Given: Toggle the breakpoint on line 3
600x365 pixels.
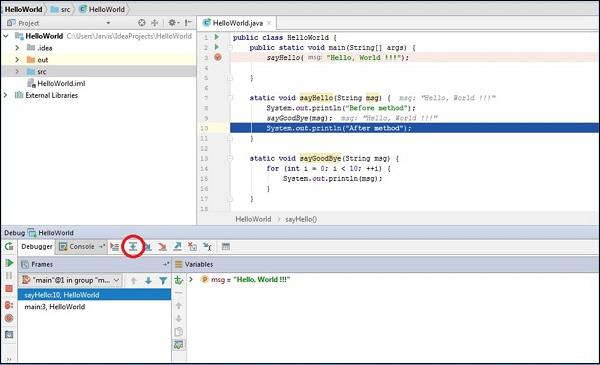Looking at the screenshot, I should pos(218,57).
